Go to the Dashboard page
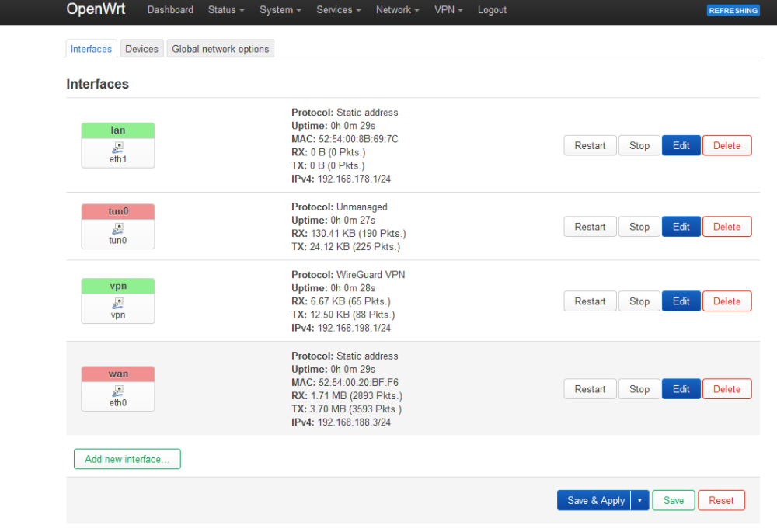Viewport: 777px width, 532px height. pyautogui.click(x=170, y=10)
